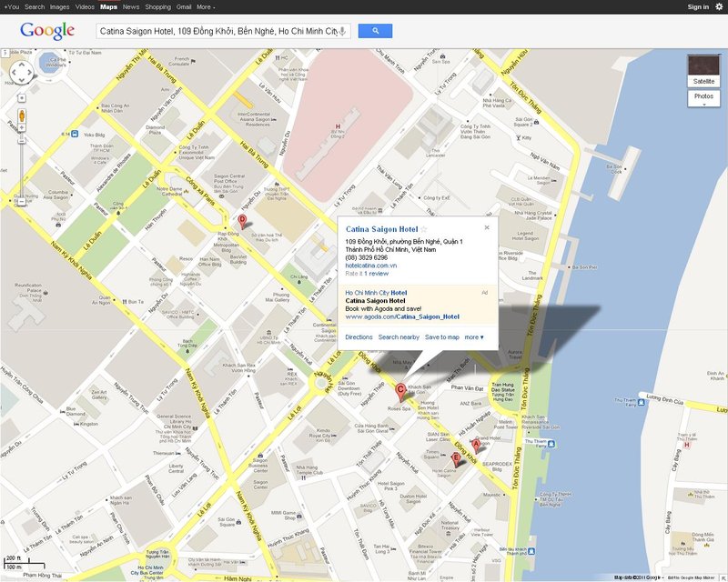Image resolution: width=728 pixels, height=582 pixels.
Task: Open Gmail from the top bar
Action: pos(184,7)
